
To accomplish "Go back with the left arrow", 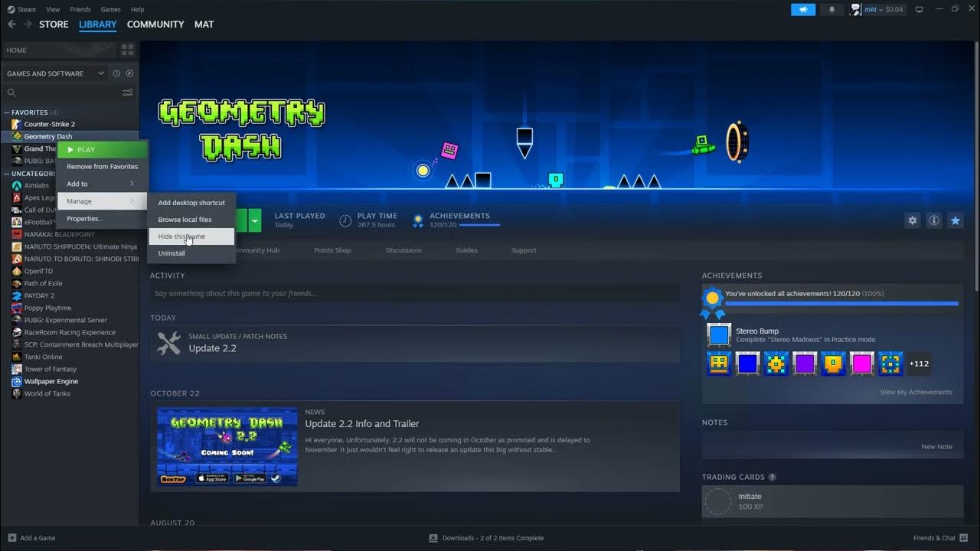I will 11,24.
